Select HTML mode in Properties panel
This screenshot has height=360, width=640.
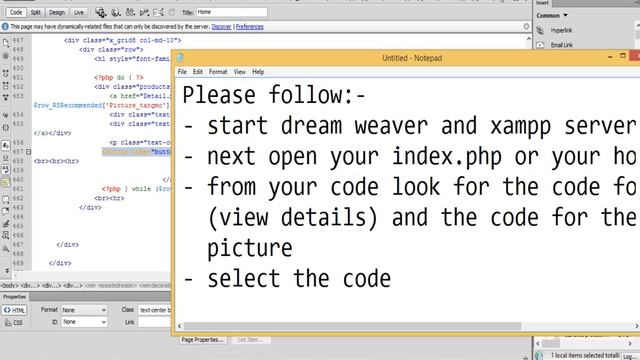click(14, 310)
